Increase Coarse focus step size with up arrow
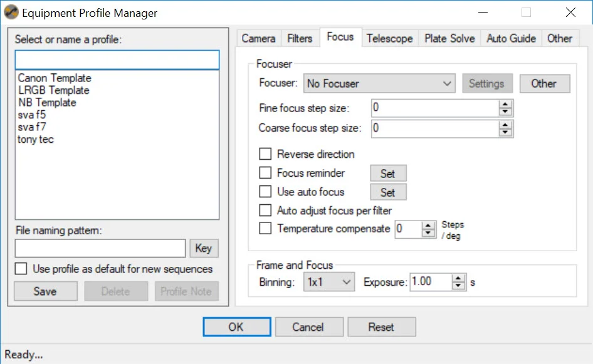593x364 pixels. (x=505, y=124)
